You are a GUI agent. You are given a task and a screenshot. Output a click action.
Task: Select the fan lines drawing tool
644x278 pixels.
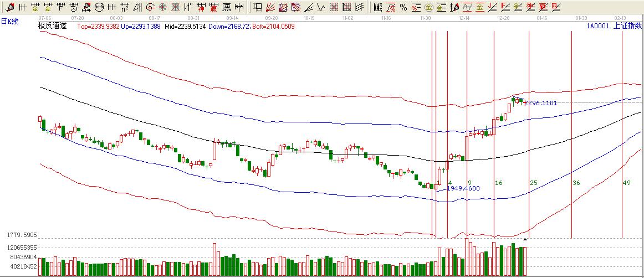[x=270, y=7]
